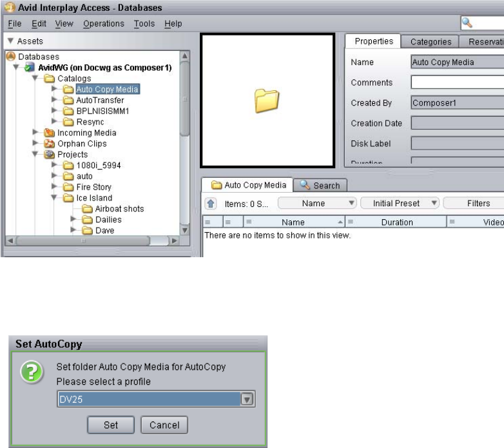The image size is (504, 448).
Task: Click the Orphan Clips folder icon
Action: point(49,143)
